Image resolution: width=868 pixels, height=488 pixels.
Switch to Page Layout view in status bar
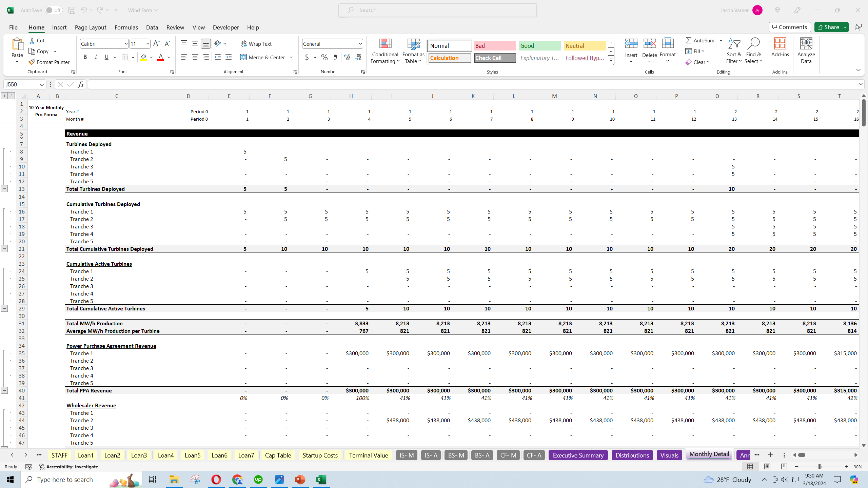click(767, 467)
